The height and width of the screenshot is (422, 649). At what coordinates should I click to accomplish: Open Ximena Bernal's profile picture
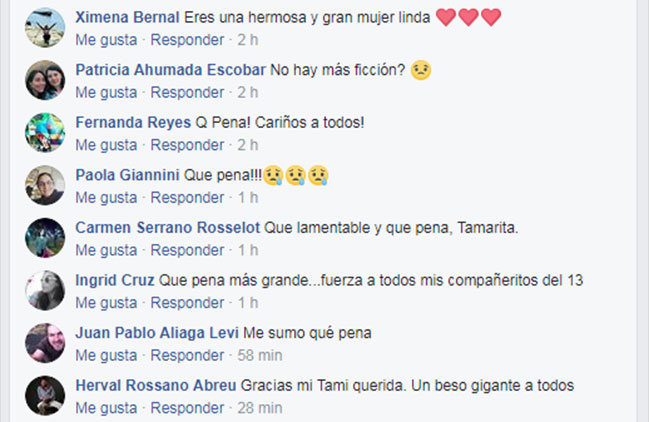coord(45,28)
